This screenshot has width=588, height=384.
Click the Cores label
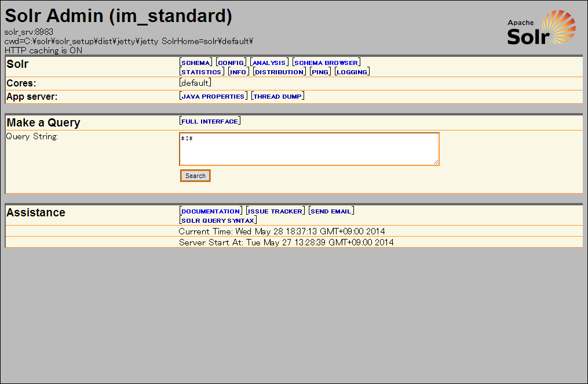point(21,84)
